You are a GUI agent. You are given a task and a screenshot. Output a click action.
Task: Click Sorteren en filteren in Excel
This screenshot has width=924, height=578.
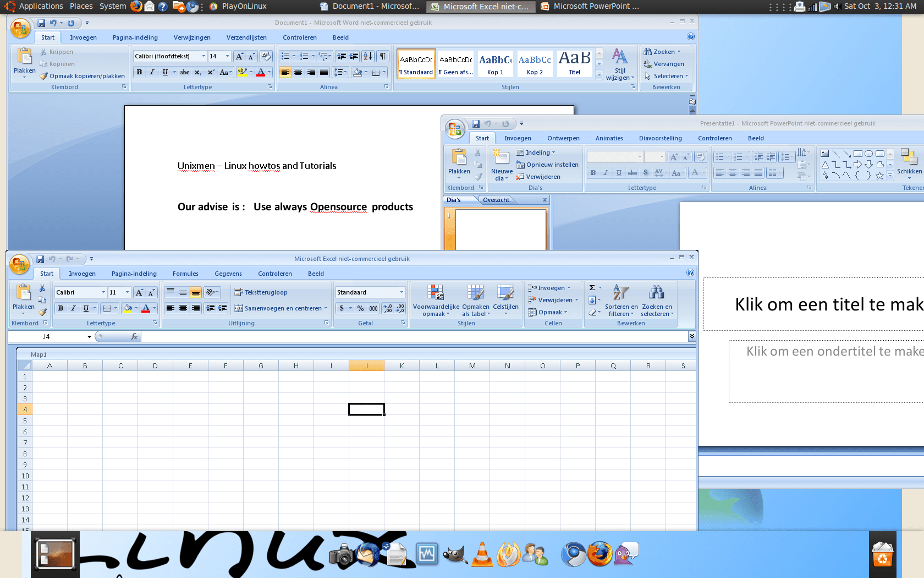click(621, 301)
